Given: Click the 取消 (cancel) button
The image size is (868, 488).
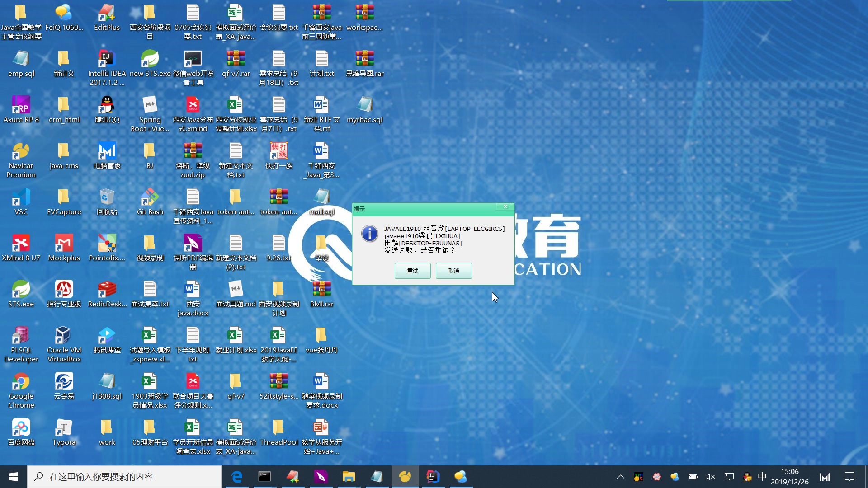Looking at the screenshot, I should pyautogui.click(x=453, y=271).
